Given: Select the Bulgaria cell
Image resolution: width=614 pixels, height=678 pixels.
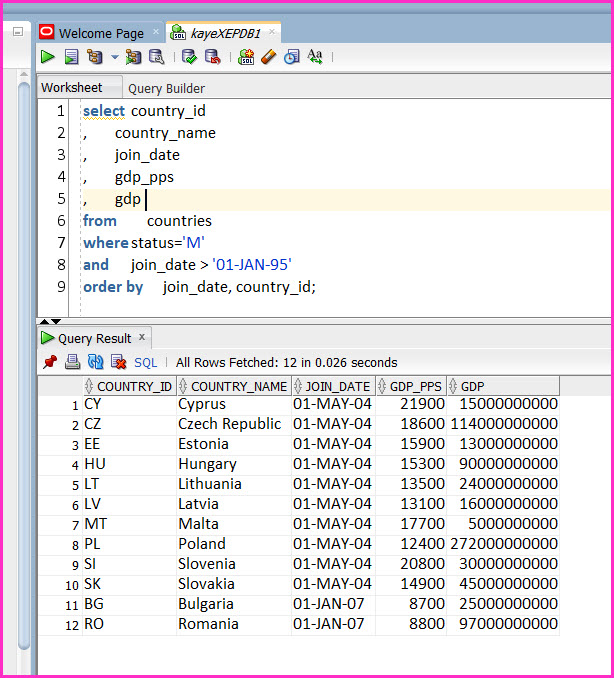Looking at the screenshot, I should coord(234,604).
